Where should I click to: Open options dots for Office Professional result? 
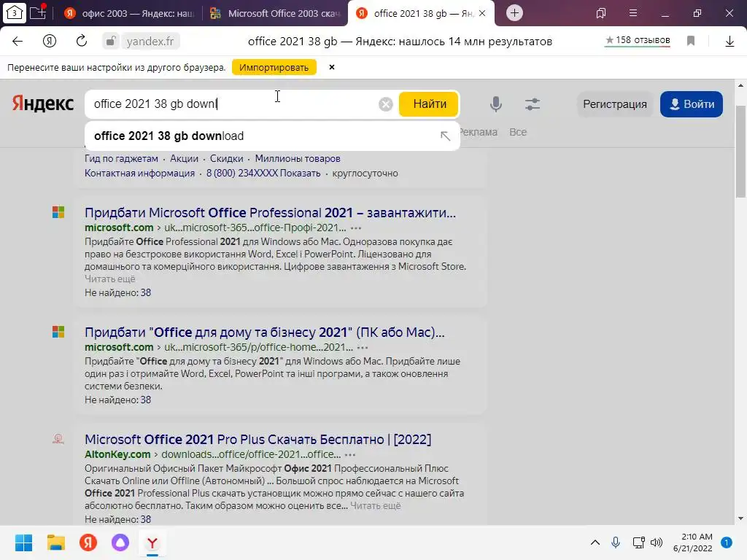click(356, 228)
